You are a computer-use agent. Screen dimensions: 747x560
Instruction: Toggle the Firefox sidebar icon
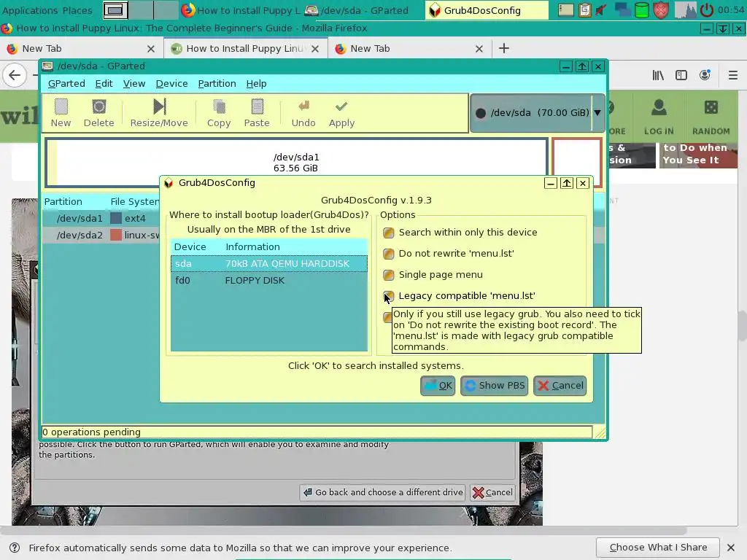click(681, 75)
